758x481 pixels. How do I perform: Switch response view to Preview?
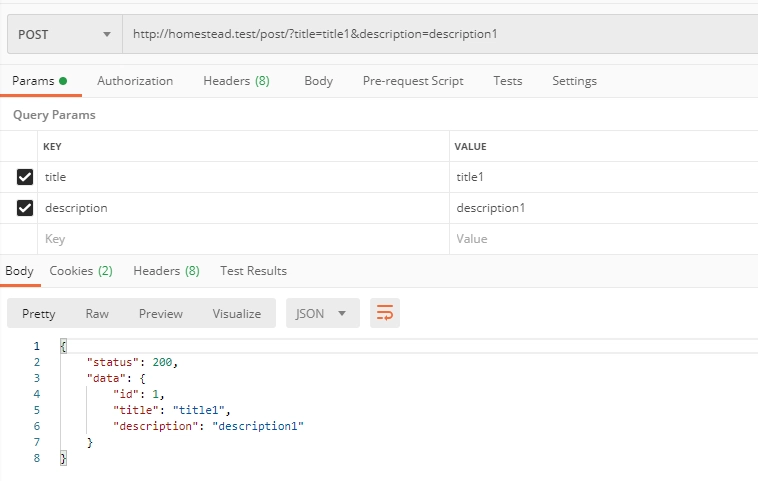click(x=161, y=313)
